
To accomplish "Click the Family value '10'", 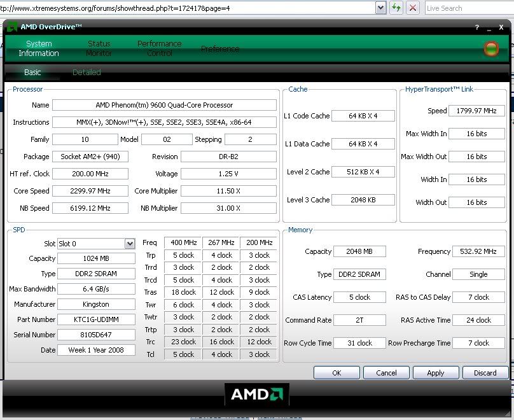I will [x=85, y=139].
